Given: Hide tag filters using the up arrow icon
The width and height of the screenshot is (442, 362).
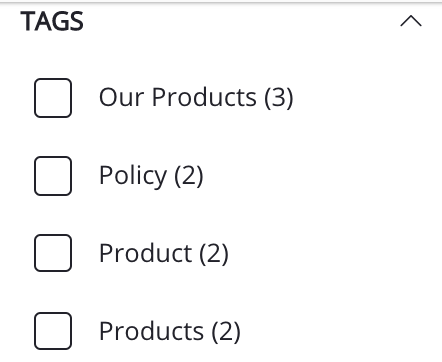Looking at the screenshot, I should (x=411, y=21).
